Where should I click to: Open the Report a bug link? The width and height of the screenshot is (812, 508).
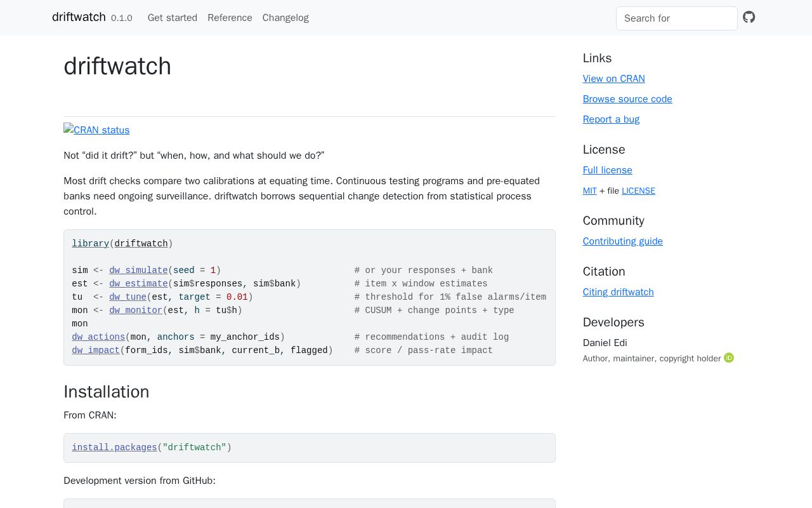coord(611,119)
